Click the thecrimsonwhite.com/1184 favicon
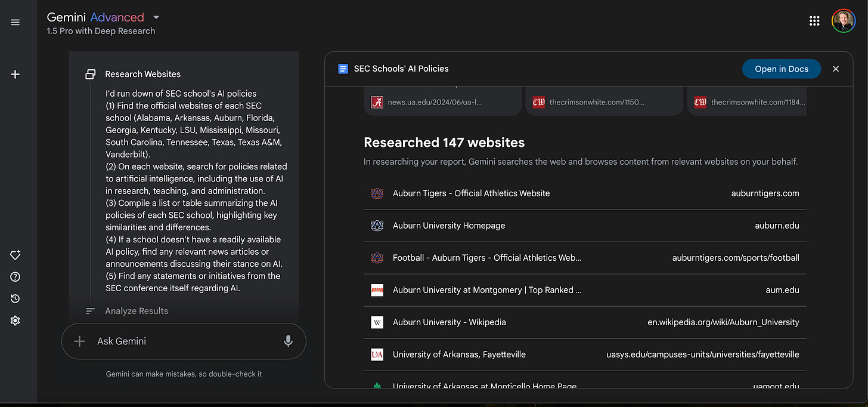868x407 pixels. click(700, 102)
